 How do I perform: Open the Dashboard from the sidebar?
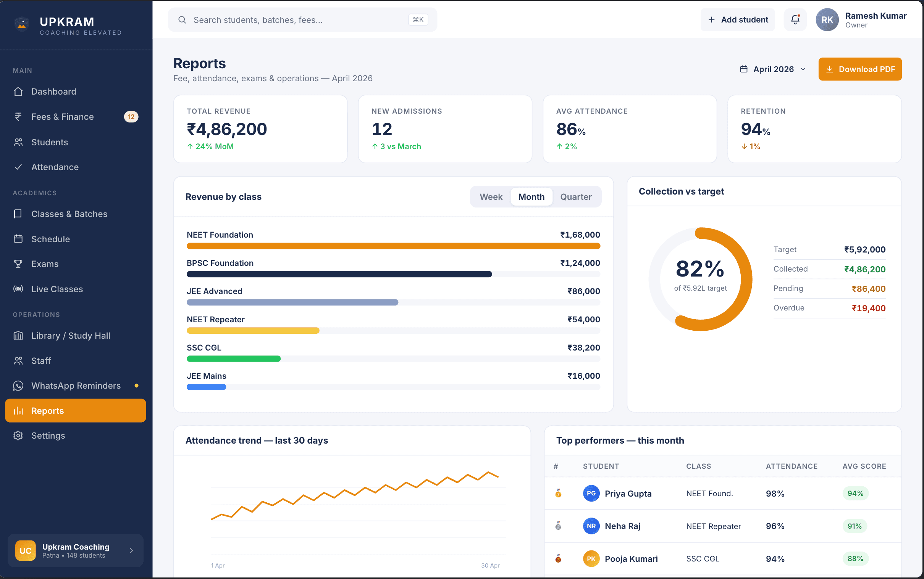tap(53, 92)
